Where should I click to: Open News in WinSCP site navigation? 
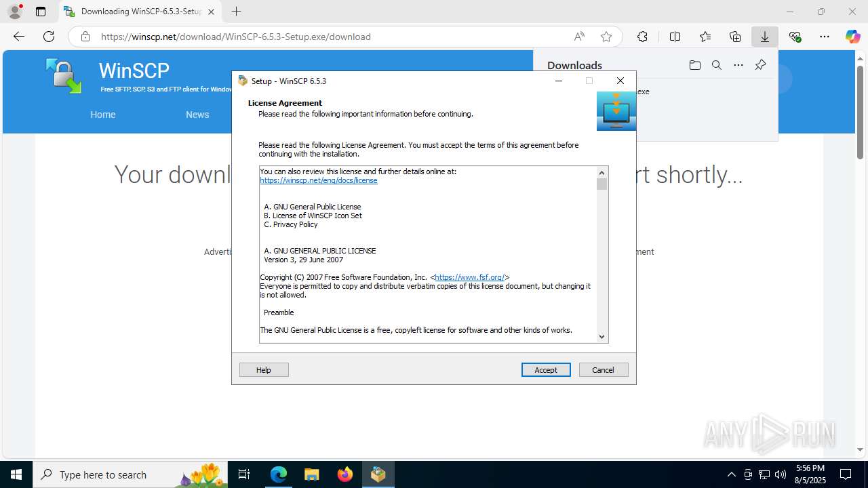coord(197,115)
